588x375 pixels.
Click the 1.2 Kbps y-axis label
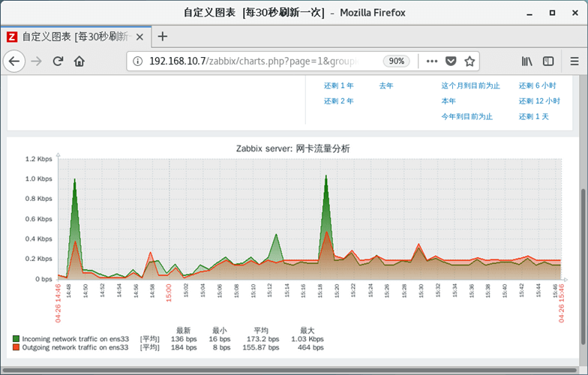(x=39, y=159)
